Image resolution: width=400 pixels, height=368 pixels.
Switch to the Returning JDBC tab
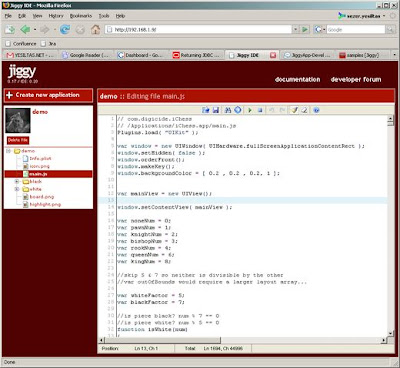197,55
